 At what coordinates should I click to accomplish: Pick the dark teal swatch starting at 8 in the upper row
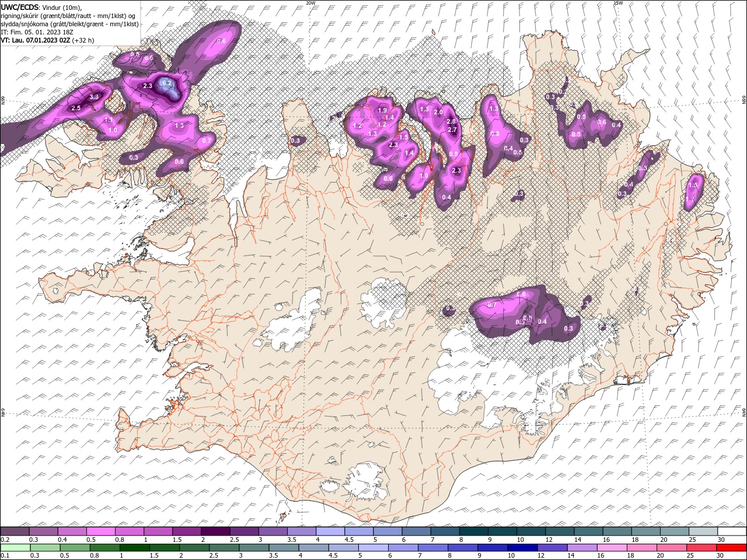(474, 531)
